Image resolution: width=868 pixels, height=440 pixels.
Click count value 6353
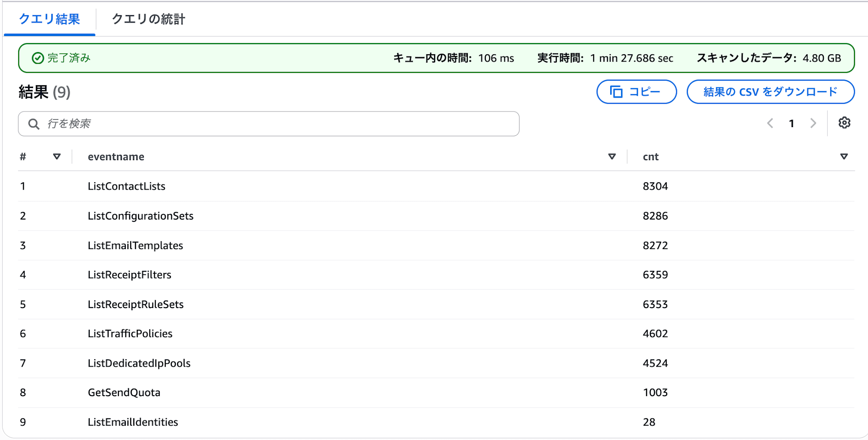pyautogui.click(x=655, y=305)
